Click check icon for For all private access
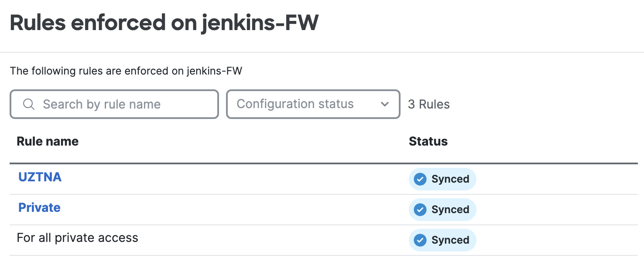Image resolution: width=644 pixels, height=265 pixels. [420, 240]
